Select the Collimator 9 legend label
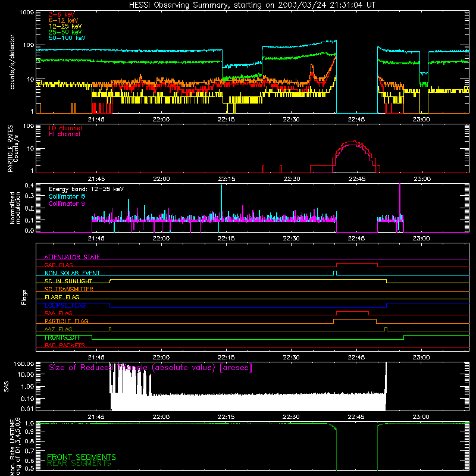 (x=67, y=203)
